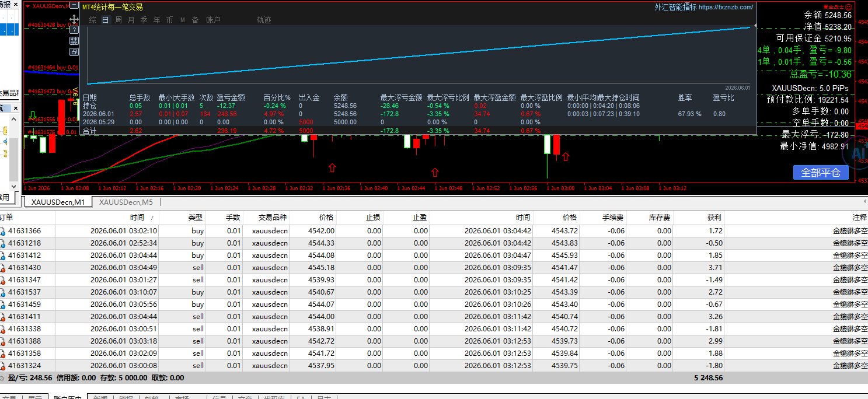Select the 币 symbol tab

[169, 20]
